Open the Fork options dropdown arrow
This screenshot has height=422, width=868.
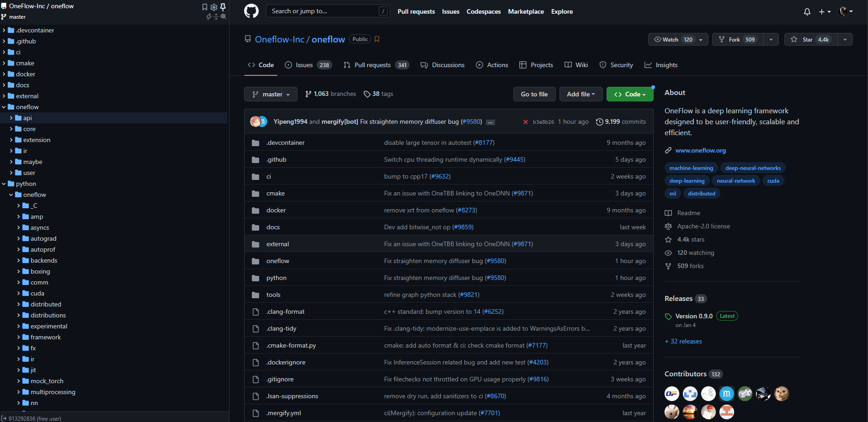[771, 39]
